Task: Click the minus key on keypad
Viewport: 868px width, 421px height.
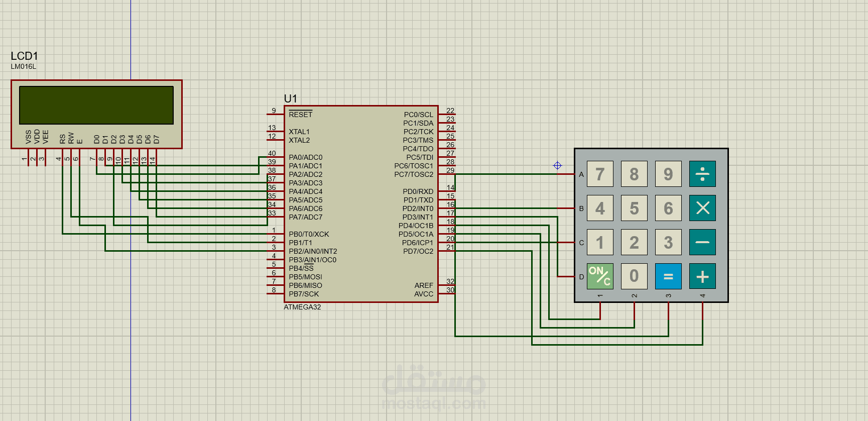Action: pyautogui.click(x=702, y=242)
